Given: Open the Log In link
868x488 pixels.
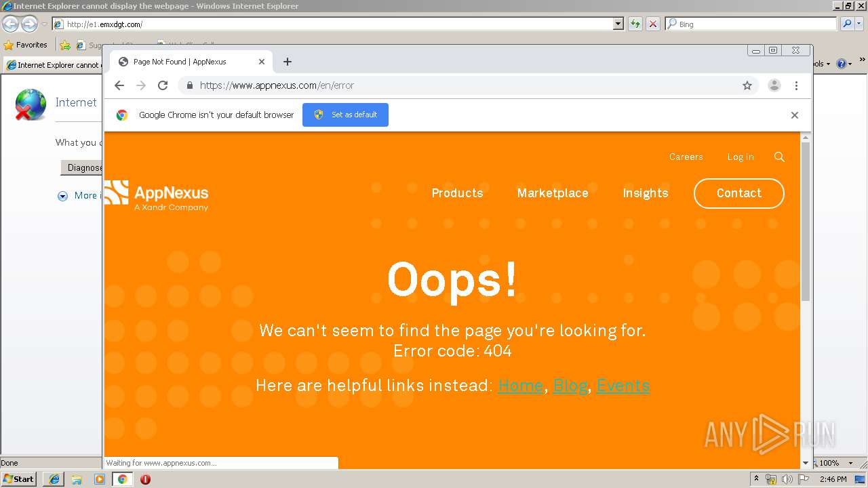Looking at the screenshot, I should pyautogui.click(x=741, y=157).
